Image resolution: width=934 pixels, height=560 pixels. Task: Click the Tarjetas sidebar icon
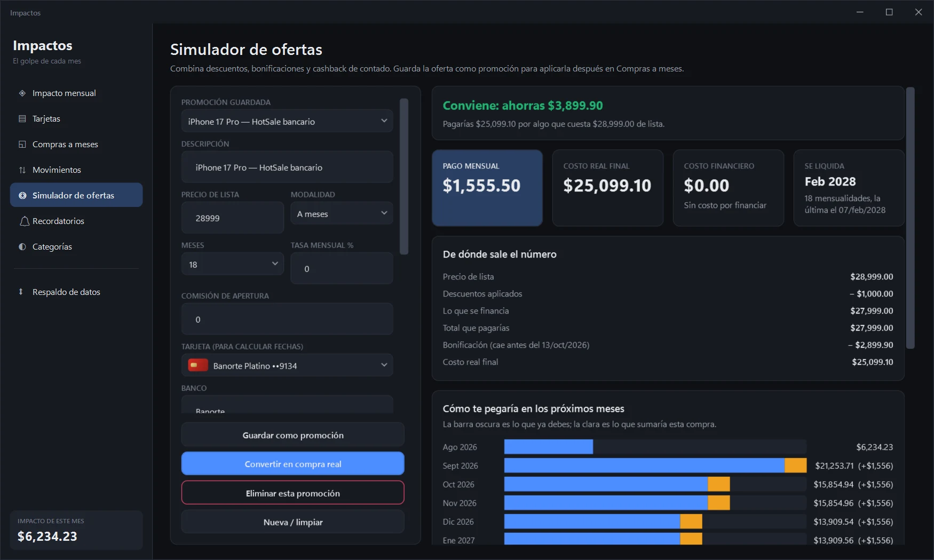(x=22, y=119)
